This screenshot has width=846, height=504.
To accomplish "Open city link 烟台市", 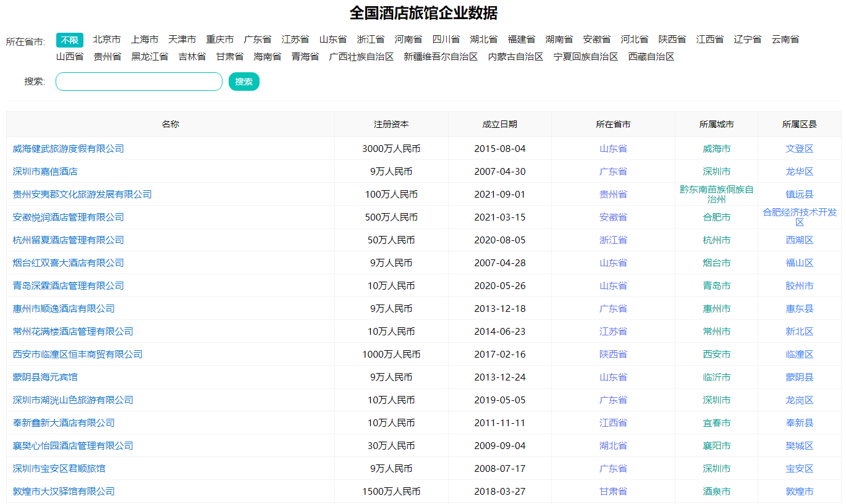I will (x=717, y=263).
